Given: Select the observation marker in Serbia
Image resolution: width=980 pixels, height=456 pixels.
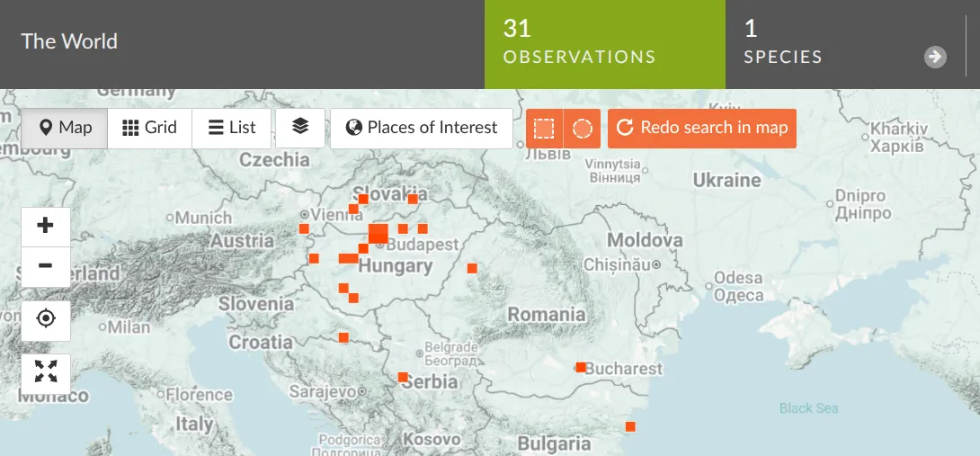Looking at the screenshot, I should tap(403, 377).
